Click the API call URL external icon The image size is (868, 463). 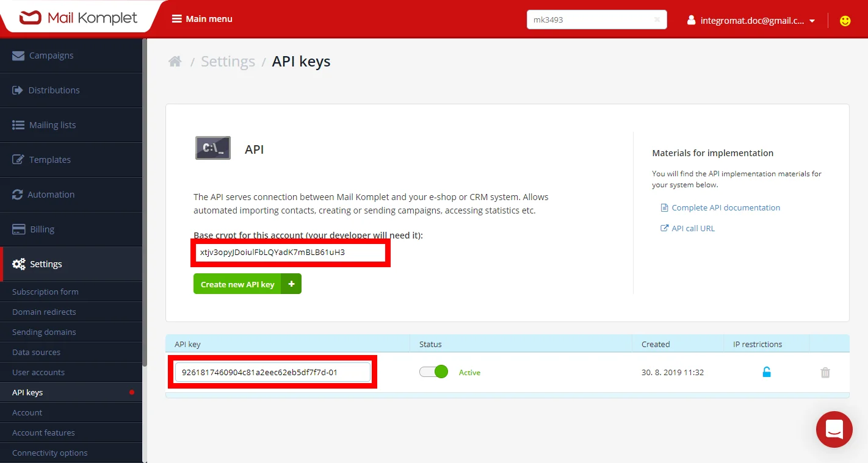(x=665, y=228)
